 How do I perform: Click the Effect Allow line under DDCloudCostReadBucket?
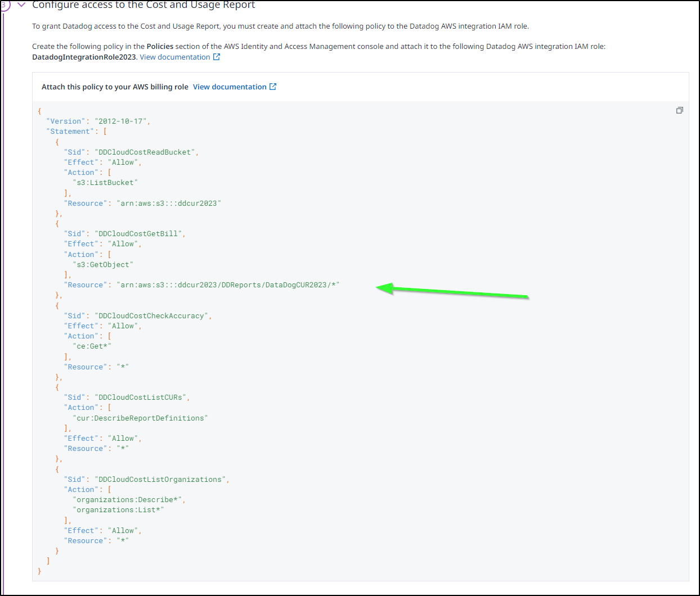[102, 162]
